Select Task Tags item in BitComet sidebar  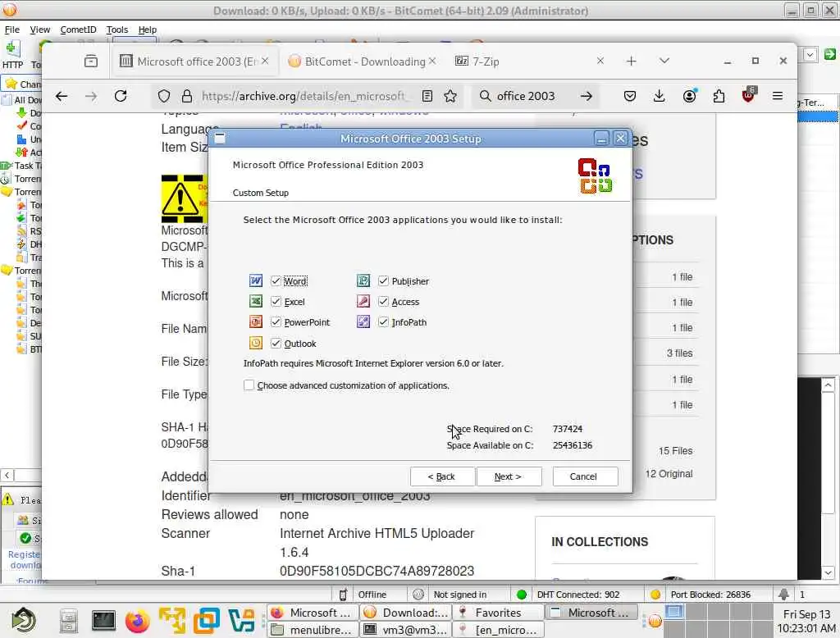click(21, 166)
